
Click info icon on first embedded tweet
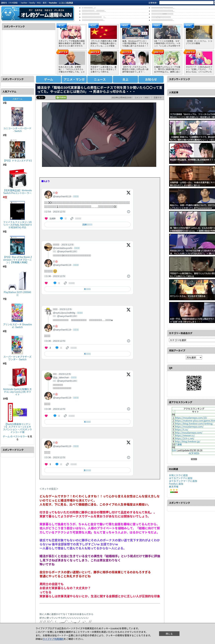128,212
